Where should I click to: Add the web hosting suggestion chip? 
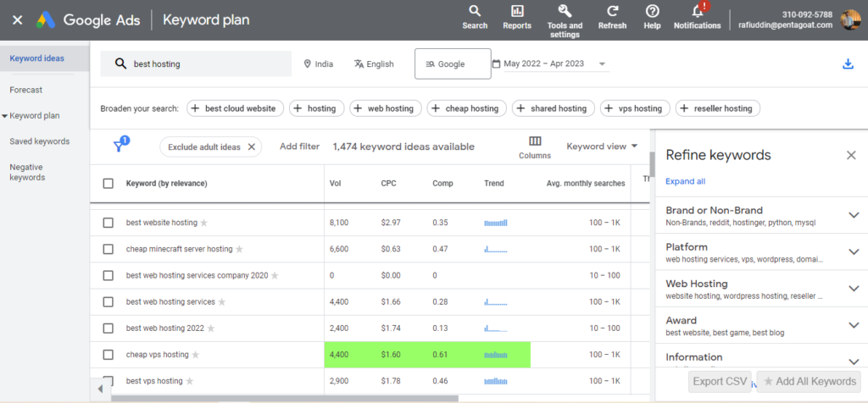pos(386,108)
